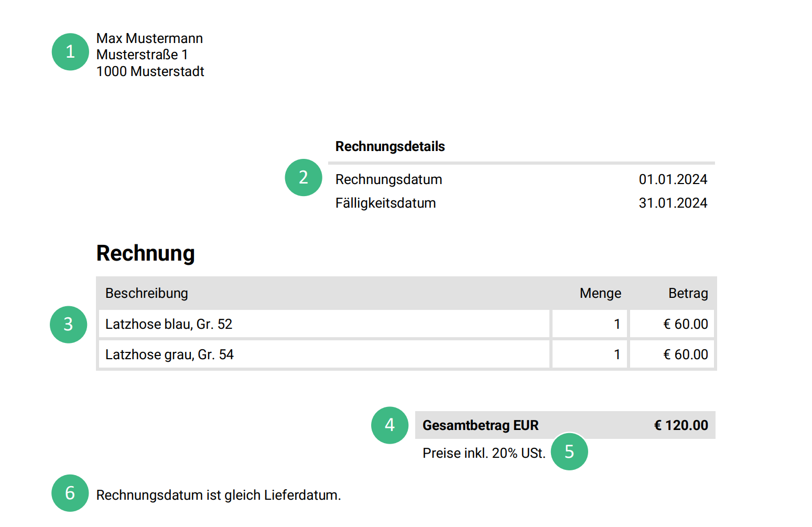The height and width of the screenshot is (527, 812).
Task: Click the amount cell for Latzhose grau
Action: click(x=672, y=354)
